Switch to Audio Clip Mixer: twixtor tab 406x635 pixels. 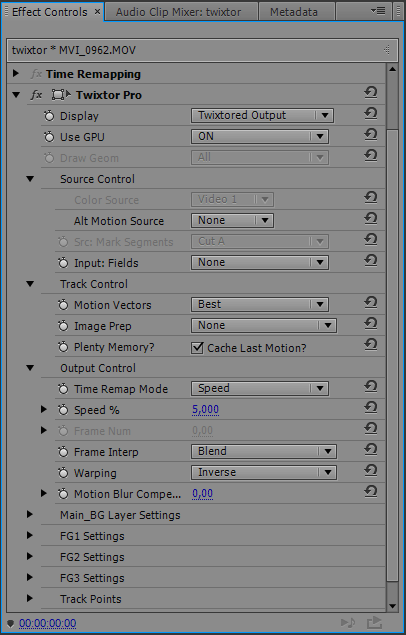click(181, 12)
